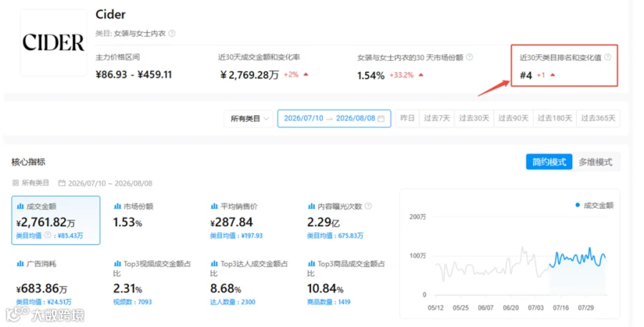Click calendar icon beside 2026/07/10 ~ 2026/08/08 label
644x327 pixels.
(x=62, y=182)
